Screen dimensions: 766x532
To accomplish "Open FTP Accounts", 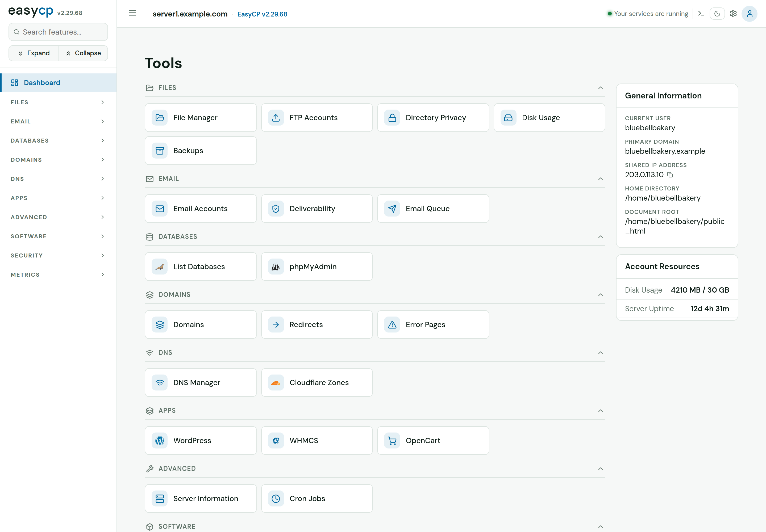I will pyautogui.click(x=317, y=117).
